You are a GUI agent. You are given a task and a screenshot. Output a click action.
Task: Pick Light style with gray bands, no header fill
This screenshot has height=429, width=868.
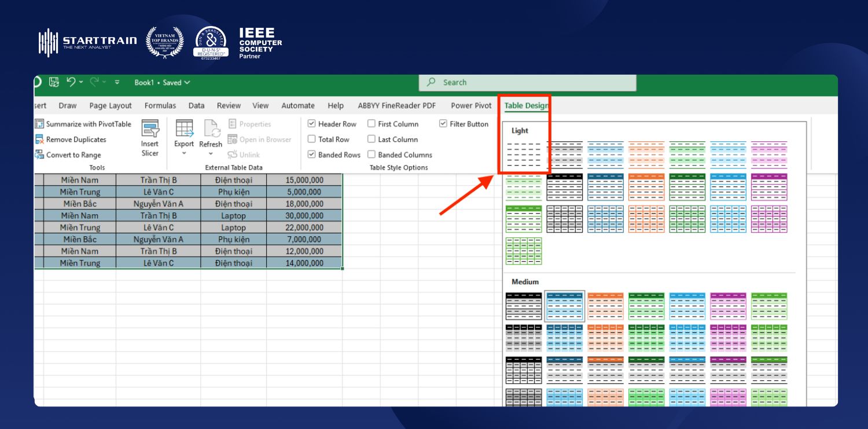tap(565, 155)
